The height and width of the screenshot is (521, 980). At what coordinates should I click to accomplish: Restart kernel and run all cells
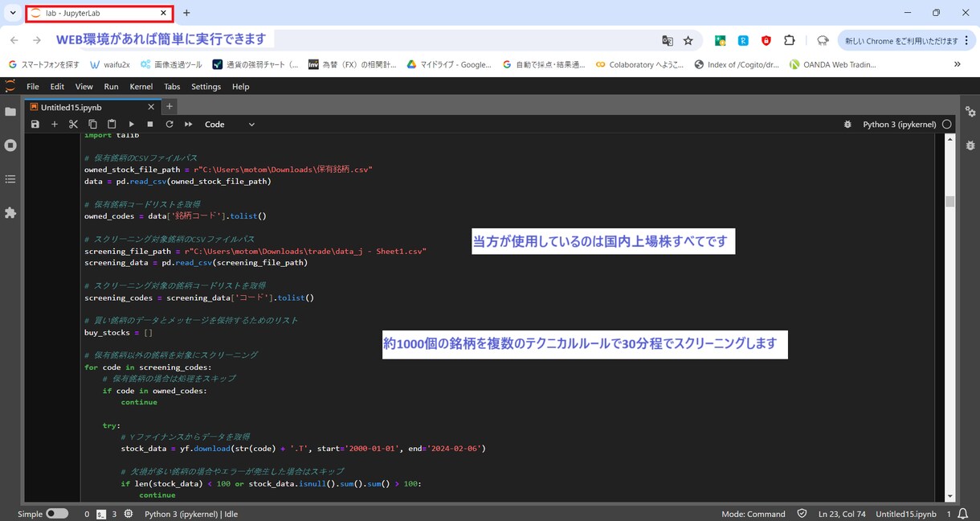189,125
